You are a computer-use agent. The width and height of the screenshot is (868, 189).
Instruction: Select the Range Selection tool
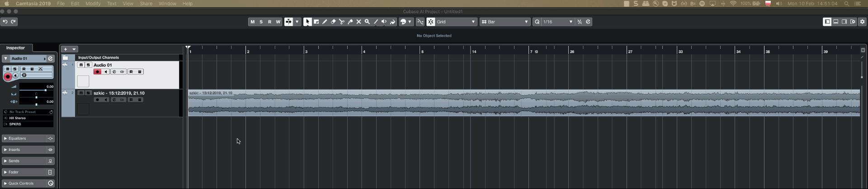[316, 22]
